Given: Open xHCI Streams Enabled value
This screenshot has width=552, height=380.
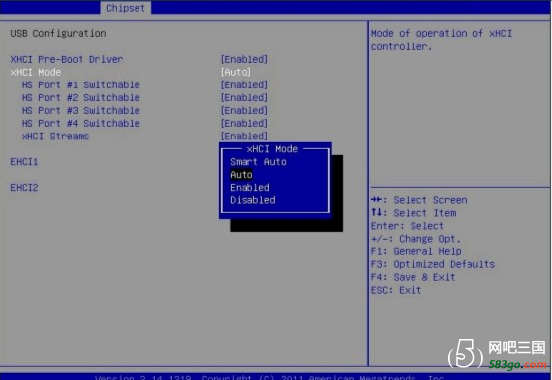Looking at the screenshot, I should tap(244, 136).
